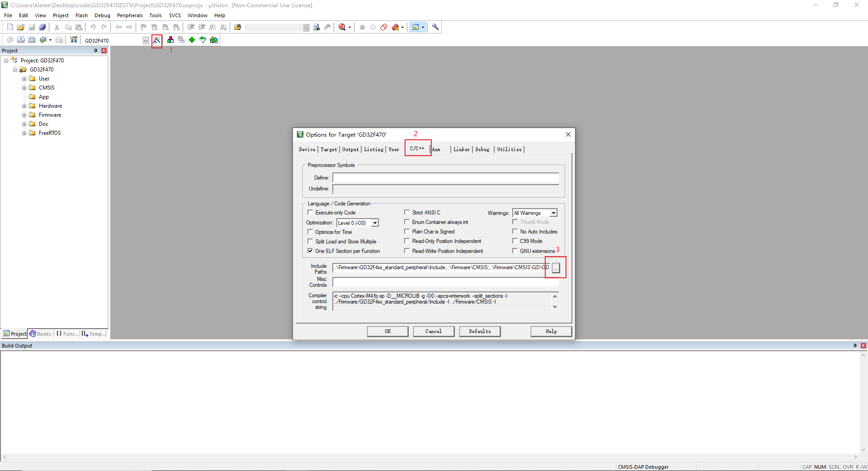Screen dimensions: 868x471
Task: Click the Rebuild all target files icon
Action: (32, 40)
